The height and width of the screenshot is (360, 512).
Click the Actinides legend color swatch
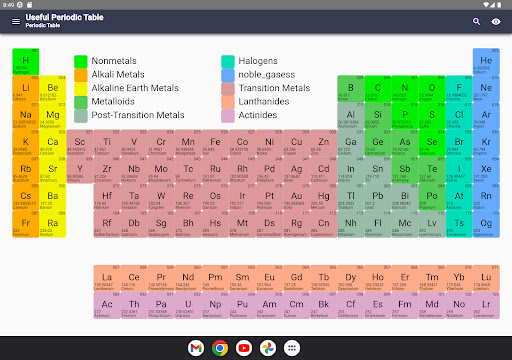pos(228,116)
